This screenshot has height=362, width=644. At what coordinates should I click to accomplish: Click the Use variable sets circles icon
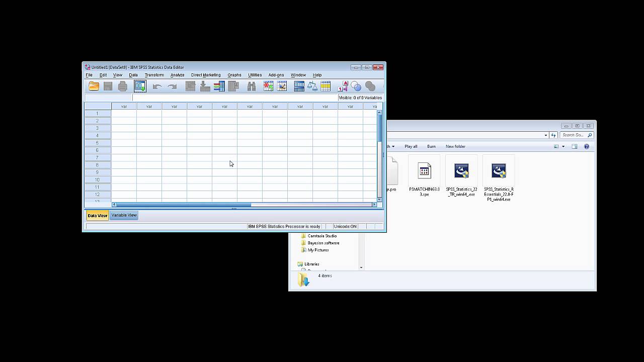pyautogui.click(x=356, y=86)
